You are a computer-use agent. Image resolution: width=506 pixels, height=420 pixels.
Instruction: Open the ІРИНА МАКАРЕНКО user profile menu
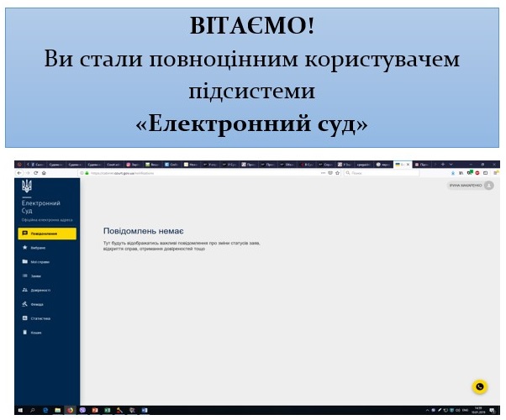tap(471, 185)
